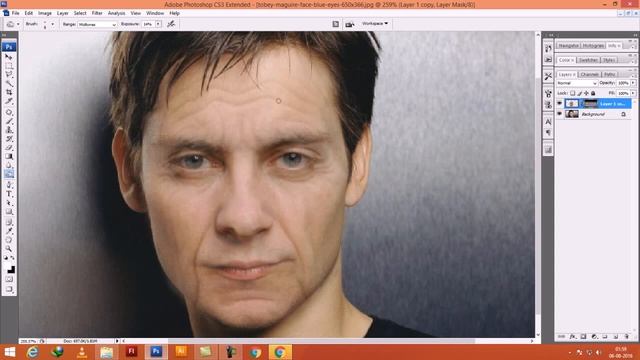
Task: Switch to the Channels tab
Action: [x=589, y=74]
